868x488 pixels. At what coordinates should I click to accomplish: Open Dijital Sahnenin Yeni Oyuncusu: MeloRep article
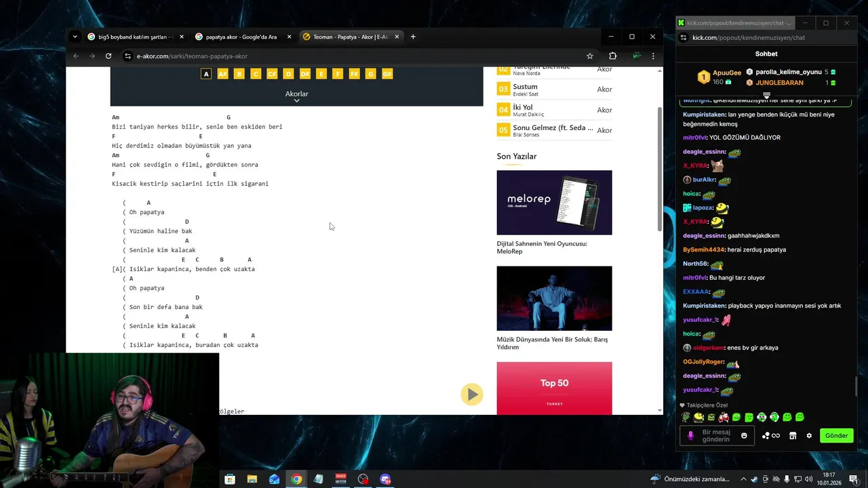point(542,247)
